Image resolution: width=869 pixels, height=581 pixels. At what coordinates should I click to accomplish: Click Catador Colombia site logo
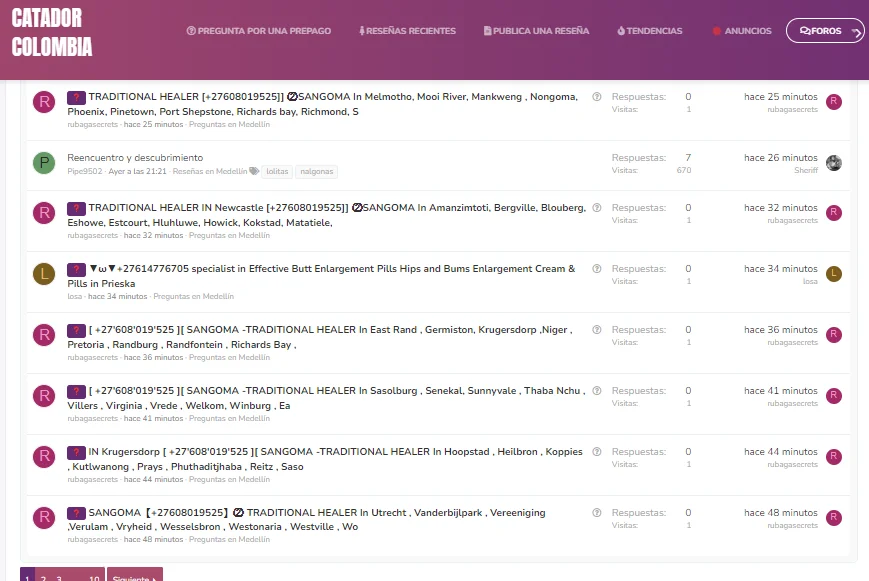tap(52, 32)
